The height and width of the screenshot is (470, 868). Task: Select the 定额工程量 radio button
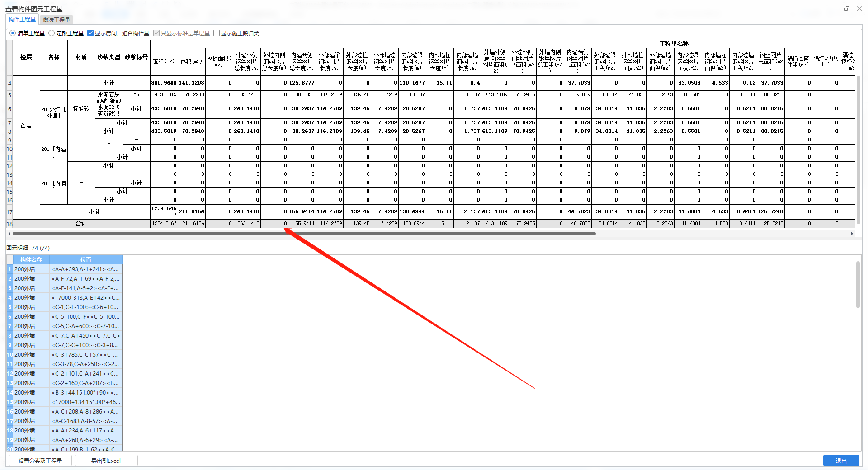pos(66,33)
